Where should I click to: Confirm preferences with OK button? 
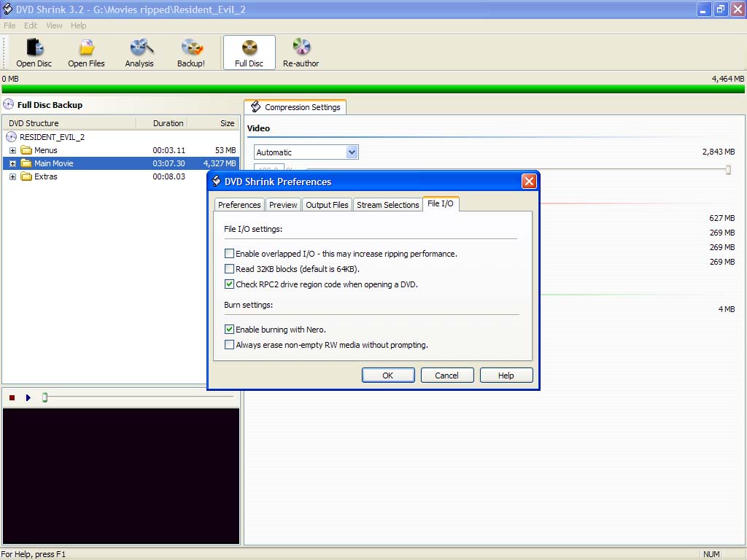(388, 376)
